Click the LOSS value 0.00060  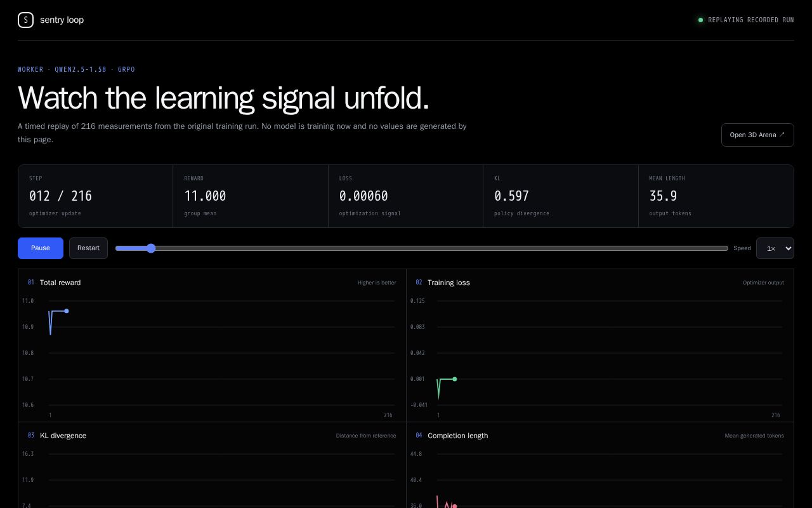[x=363, y=196]
